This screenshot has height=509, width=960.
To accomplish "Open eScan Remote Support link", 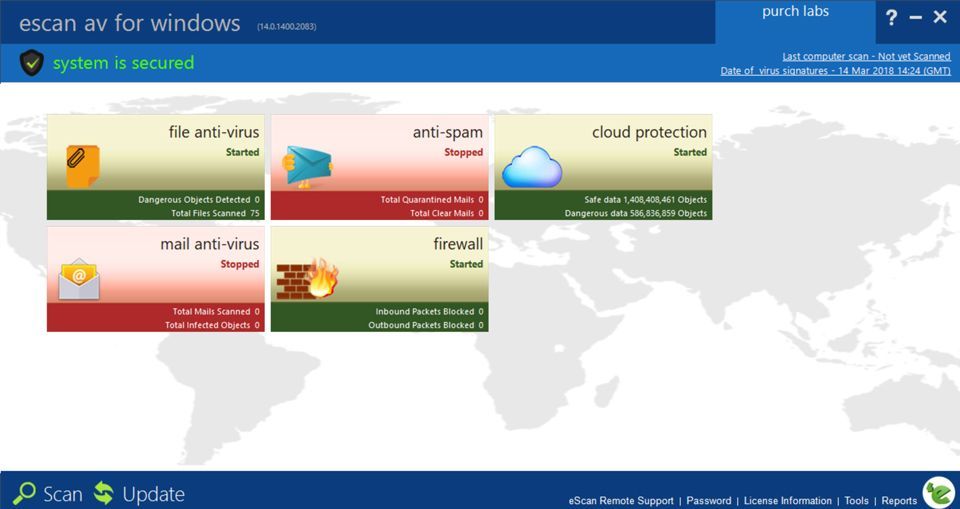I will coord(621,501).
